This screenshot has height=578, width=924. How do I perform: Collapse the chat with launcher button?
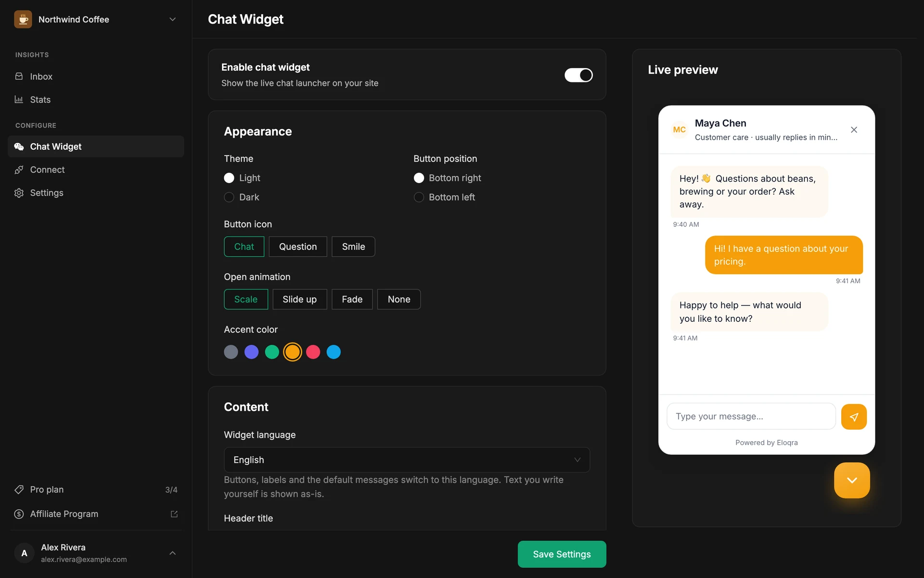[x=852, y=480]
